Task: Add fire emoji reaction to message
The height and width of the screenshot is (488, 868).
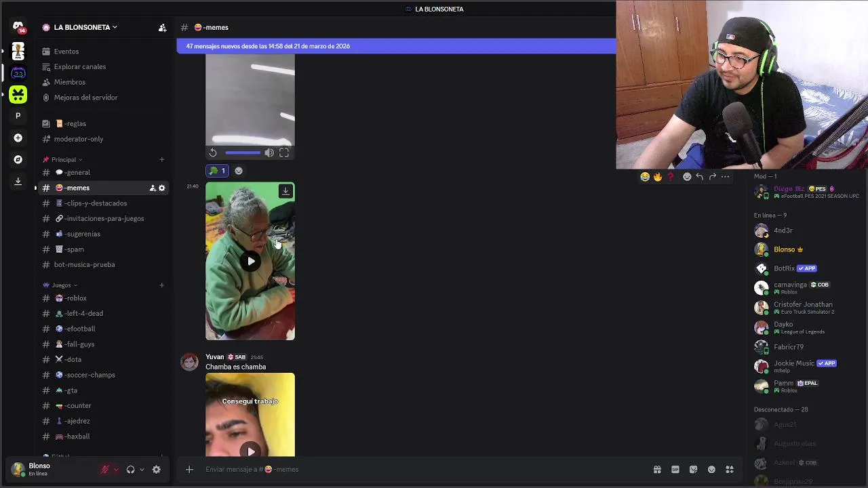Action: [x=658, y=177]
